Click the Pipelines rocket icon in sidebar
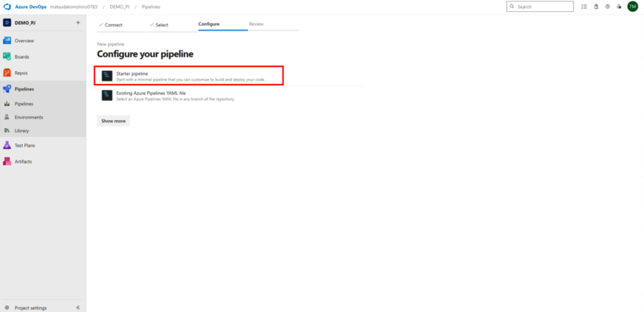Screen dimensions: 644x312 pos(7,89)
